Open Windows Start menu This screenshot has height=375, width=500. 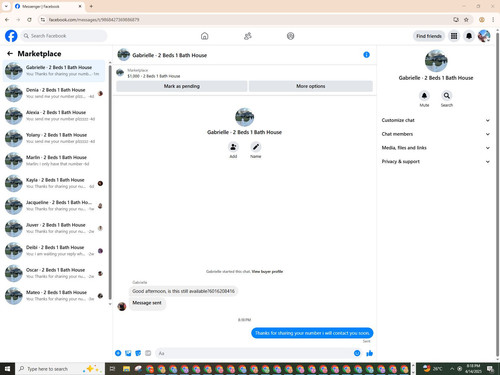7,369
